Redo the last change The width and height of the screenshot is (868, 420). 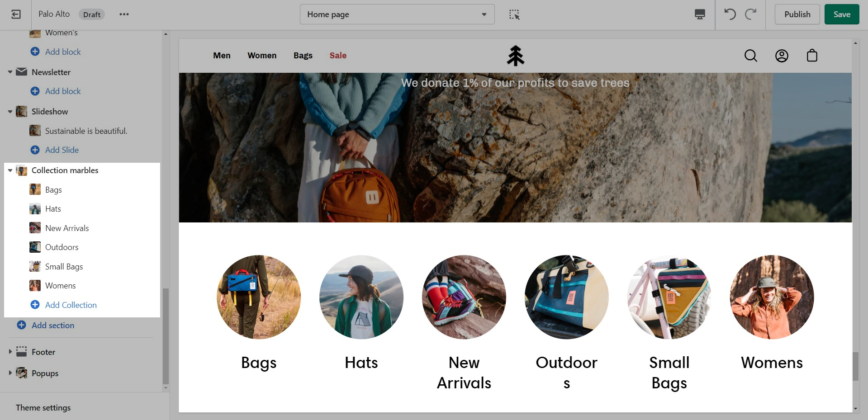coord(751,14)
